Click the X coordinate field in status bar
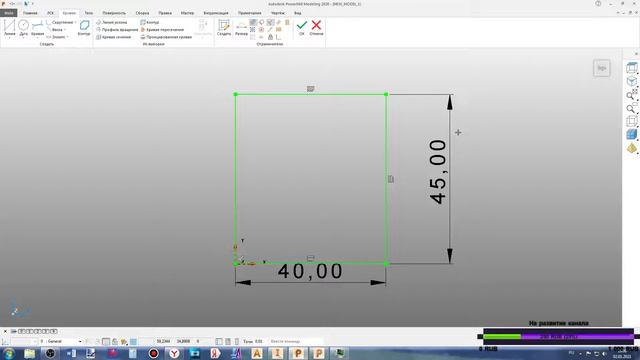Screen dimensions: 640x360 click(163, 341)
